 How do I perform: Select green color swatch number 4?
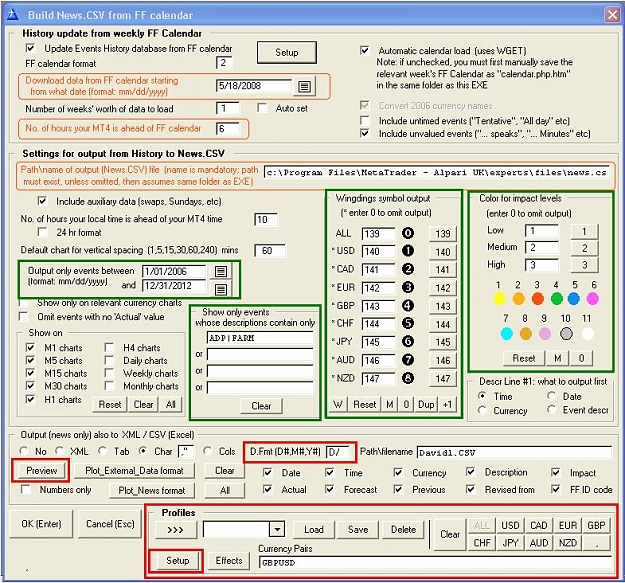click(556, 298)
